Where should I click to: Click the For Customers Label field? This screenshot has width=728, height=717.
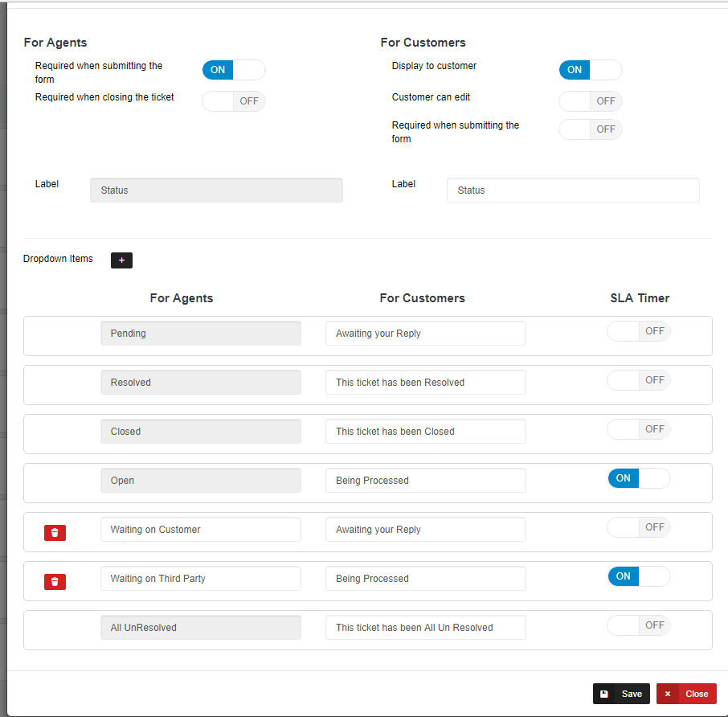pos(572,191)
